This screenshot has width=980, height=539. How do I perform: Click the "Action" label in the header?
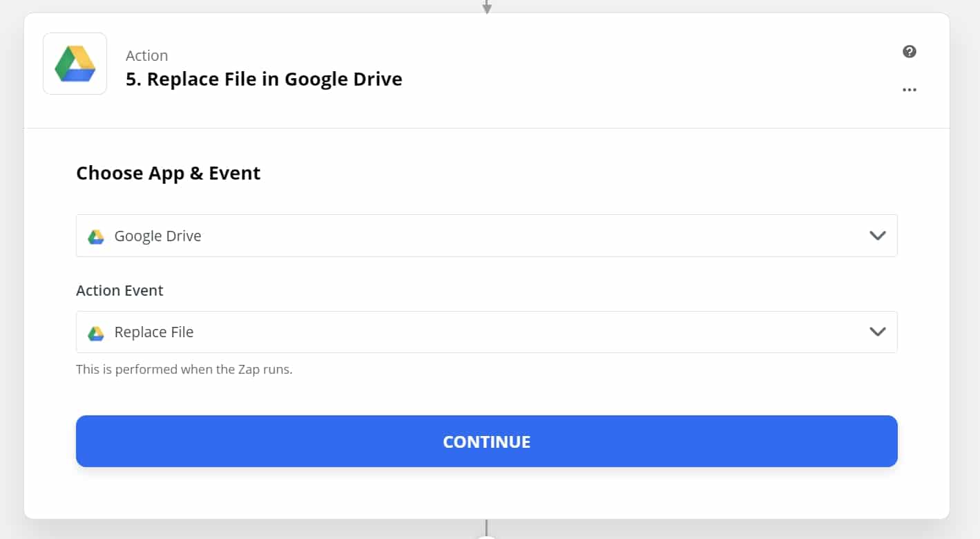[146, 56]
